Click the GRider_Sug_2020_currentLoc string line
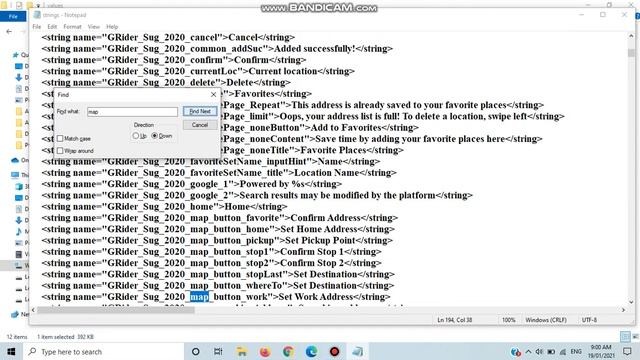Image resolution: width=640 pixels, height=360 pixels. 198,71
